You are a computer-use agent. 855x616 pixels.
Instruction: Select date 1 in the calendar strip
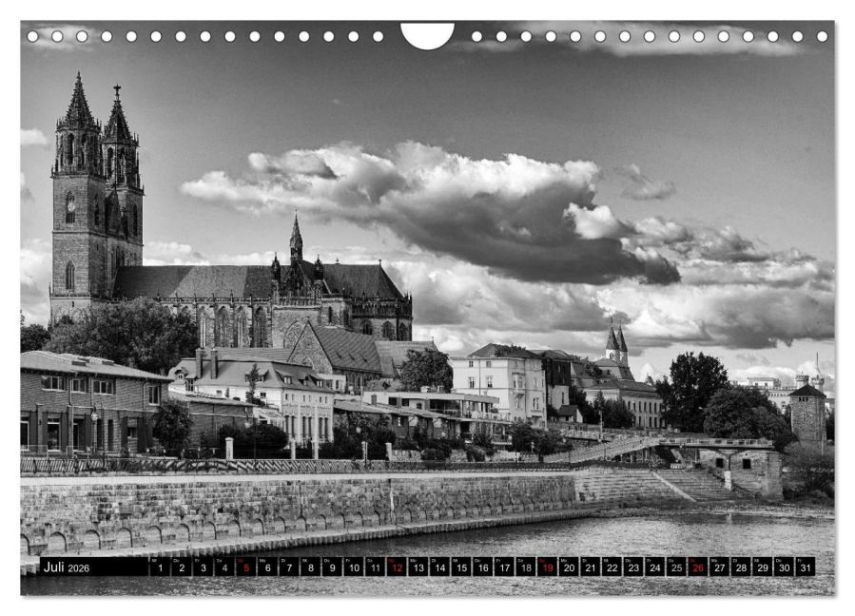(x=160, y=568)
